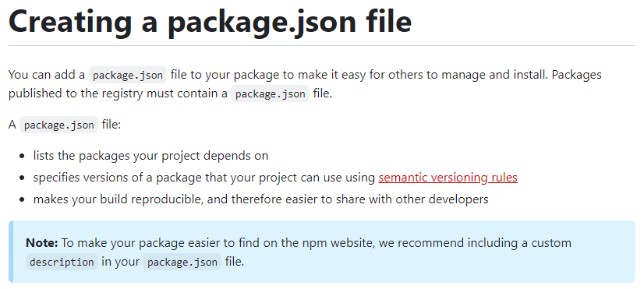Click the package.json code after "must contain a"

pos(270,94)
